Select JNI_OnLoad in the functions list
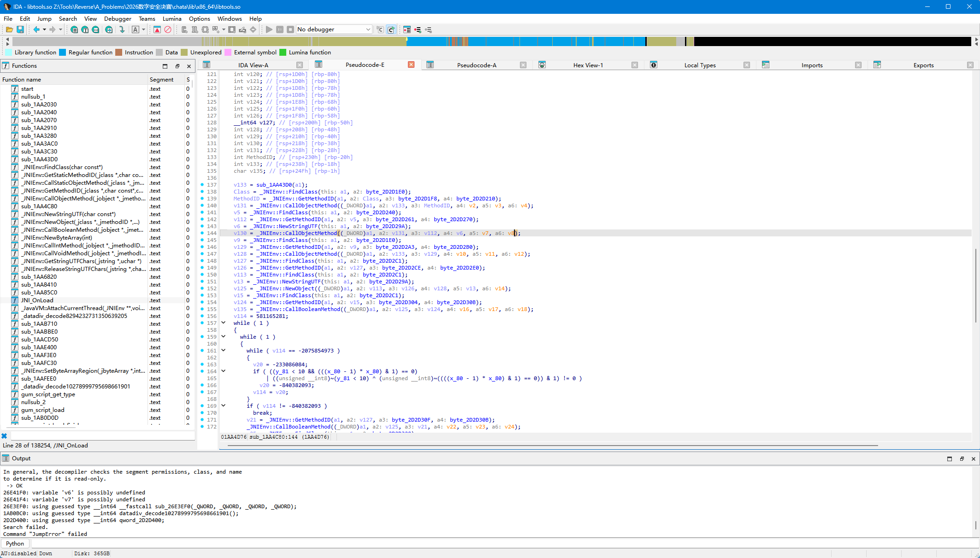This screenshot has height=558, width=980. [x=37, y=300]
